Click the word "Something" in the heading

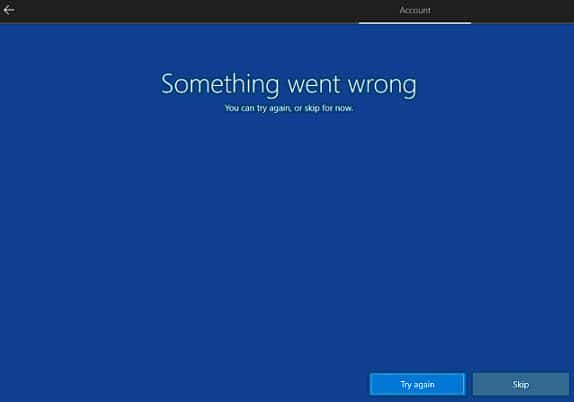[x=220, y=85]
